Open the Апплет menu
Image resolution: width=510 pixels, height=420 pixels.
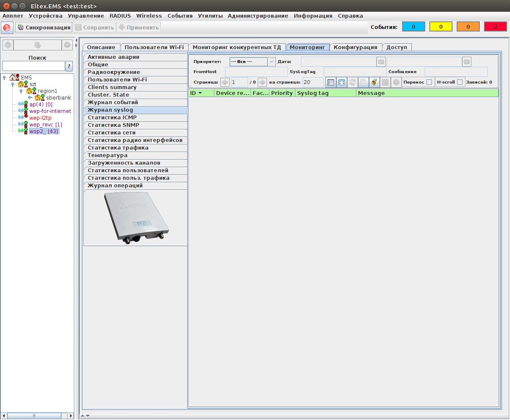(x=13, y=16)
